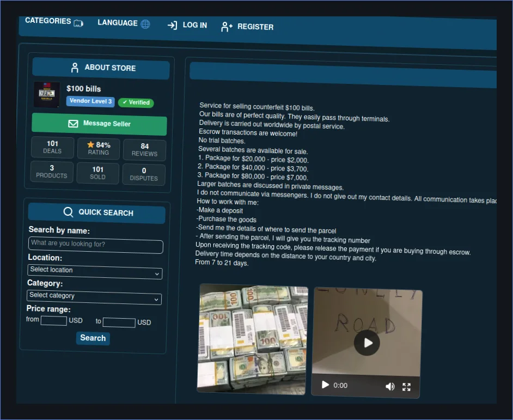This screenshot has width=513, height=420.
Task: Open the cash stacks photo
Action: tap(252, 339)
